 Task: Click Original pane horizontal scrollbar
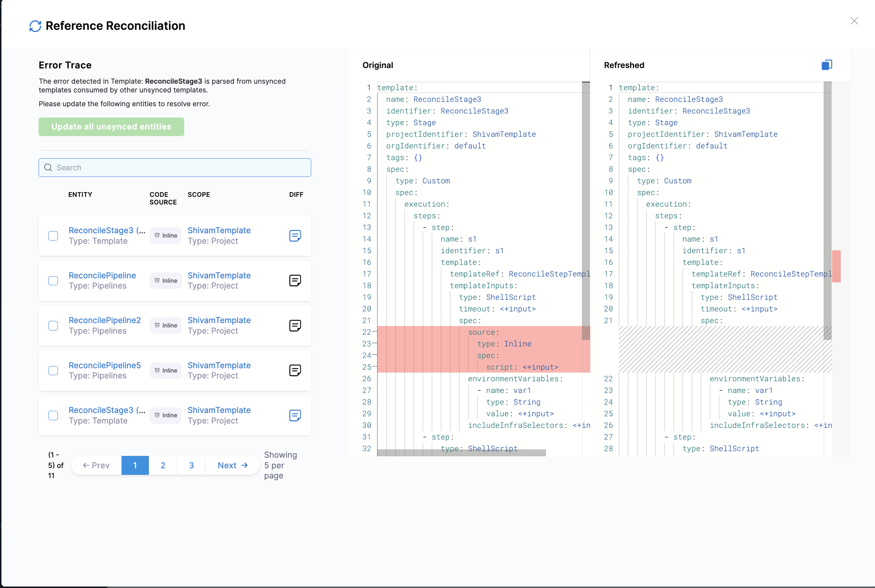(x=461, y=453)
